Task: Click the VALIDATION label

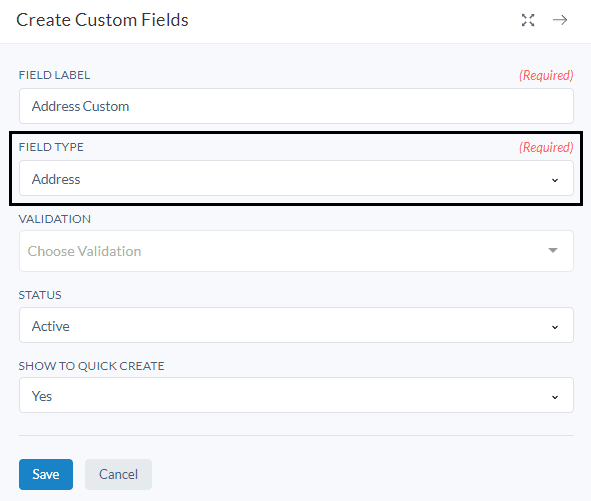Action: 55,219
